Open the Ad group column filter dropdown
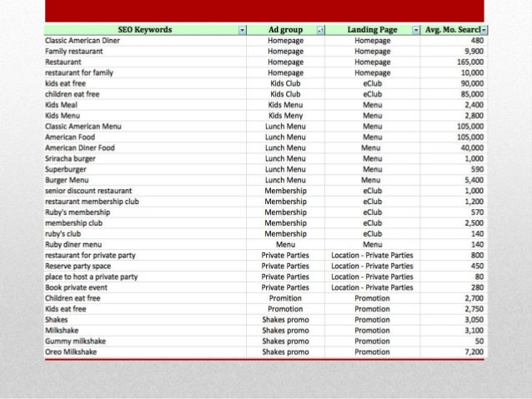 click(320, 30)
